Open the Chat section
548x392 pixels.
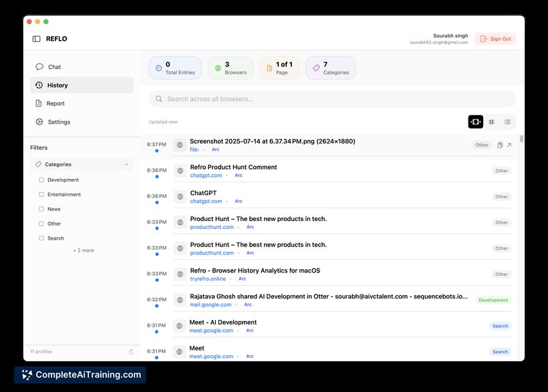pos(82,67)
